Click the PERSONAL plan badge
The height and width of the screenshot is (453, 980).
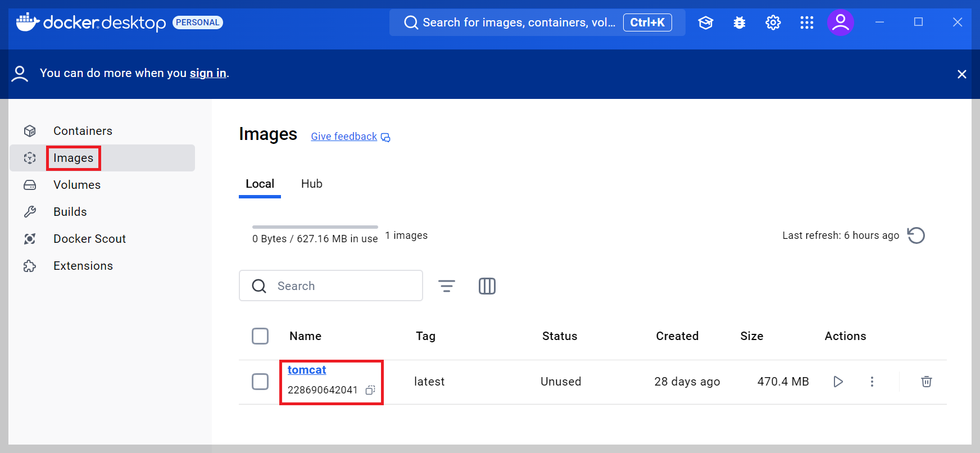point(198,22)
